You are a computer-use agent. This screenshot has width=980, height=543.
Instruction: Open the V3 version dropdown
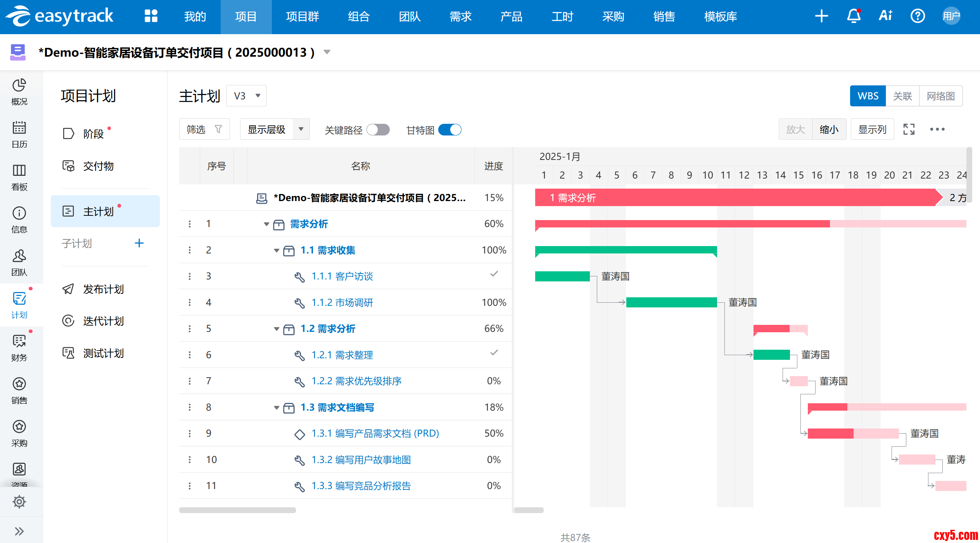click(247, 96)
